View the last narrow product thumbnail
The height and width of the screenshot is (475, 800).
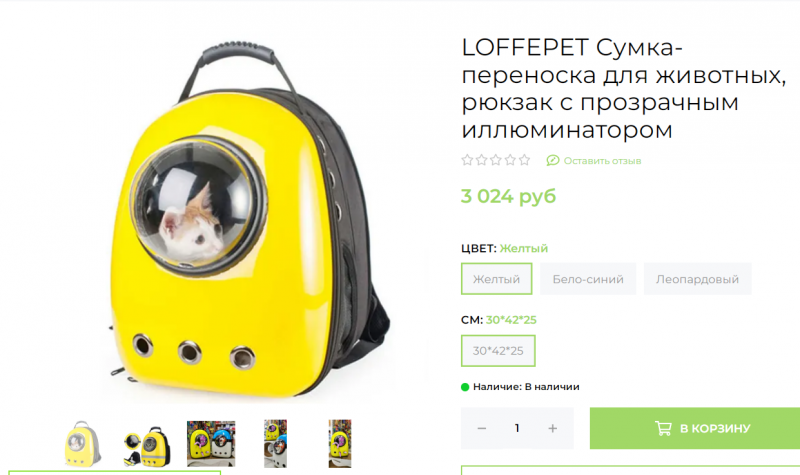tap(340, 443)
